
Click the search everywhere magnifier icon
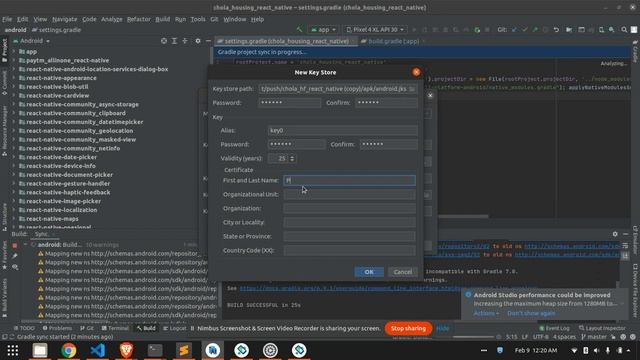coord(624,30)
